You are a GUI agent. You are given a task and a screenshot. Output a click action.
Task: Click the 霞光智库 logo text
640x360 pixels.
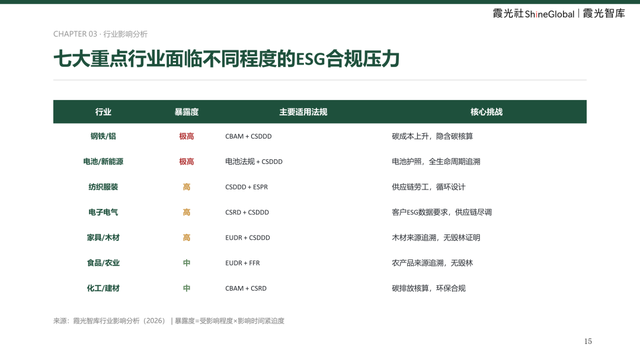604,13
